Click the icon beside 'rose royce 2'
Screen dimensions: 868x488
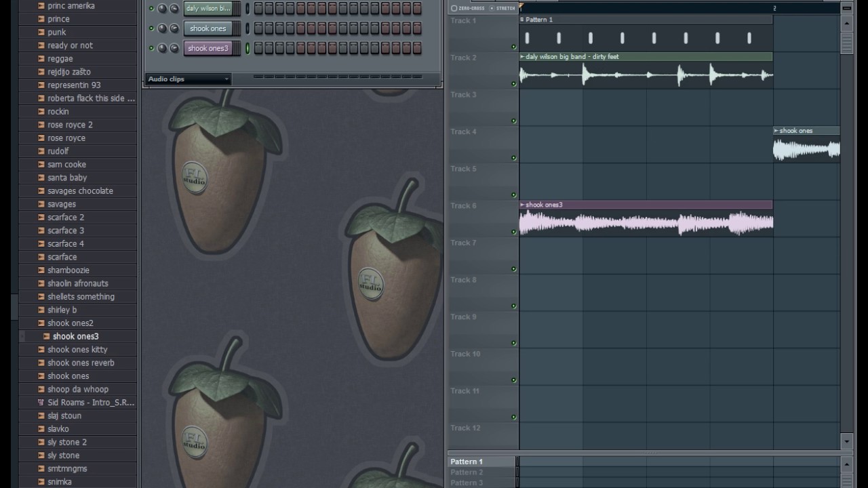tap(41, 125)
